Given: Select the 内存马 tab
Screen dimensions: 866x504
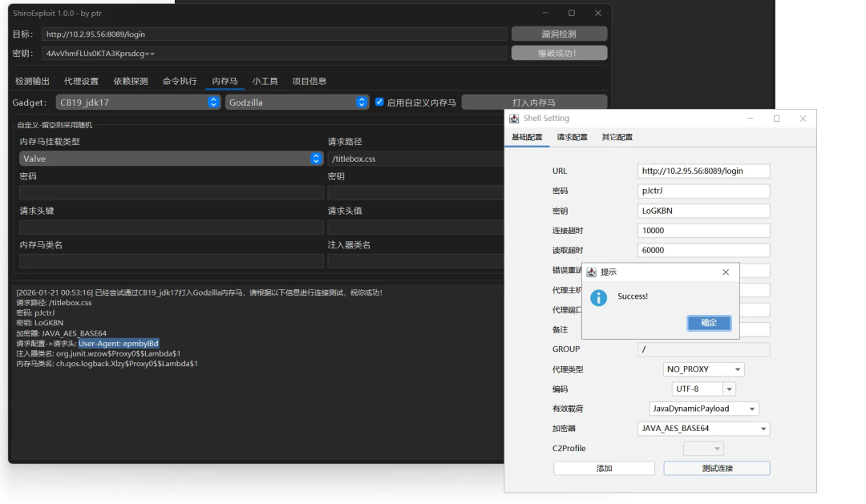Looking at the screenshot, I should (225, 81).
